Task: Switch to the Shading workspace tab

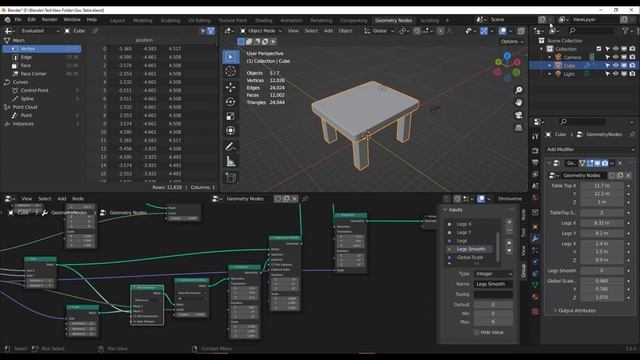Action: [x=263, y=20]
